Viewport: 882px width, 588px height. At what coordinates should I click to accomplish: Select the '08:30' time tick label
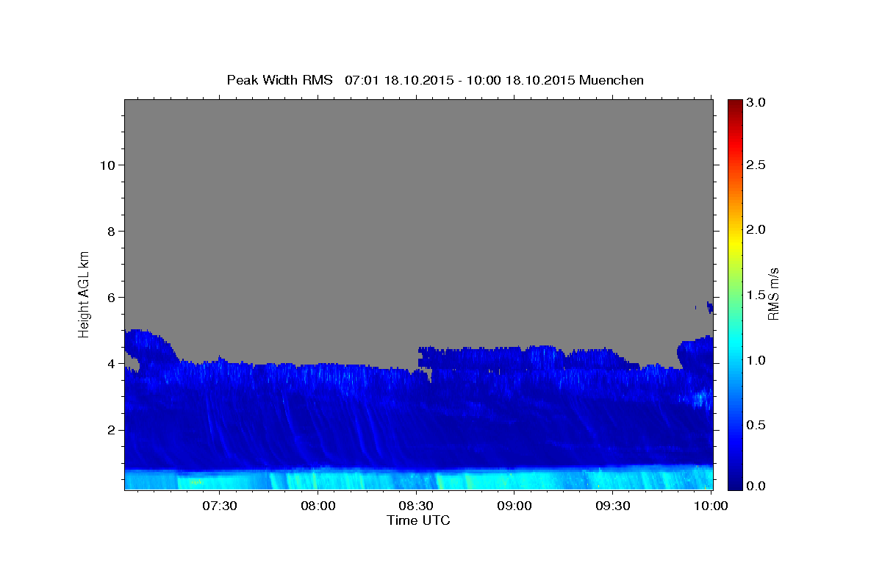pyautogui.click(x=416, y=506)
